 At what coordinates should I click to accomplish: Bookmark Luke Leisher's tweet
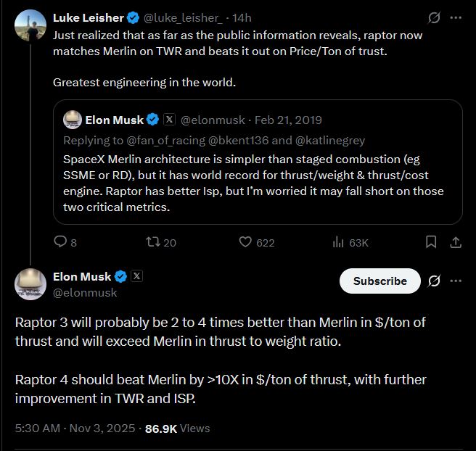[x=431, y=242]
